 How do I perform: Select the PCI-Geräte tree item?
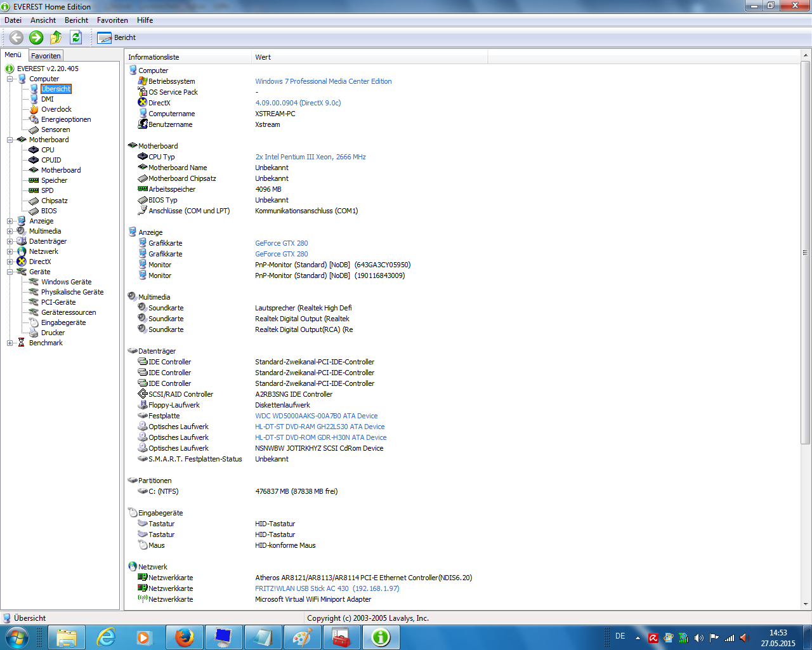58,302
